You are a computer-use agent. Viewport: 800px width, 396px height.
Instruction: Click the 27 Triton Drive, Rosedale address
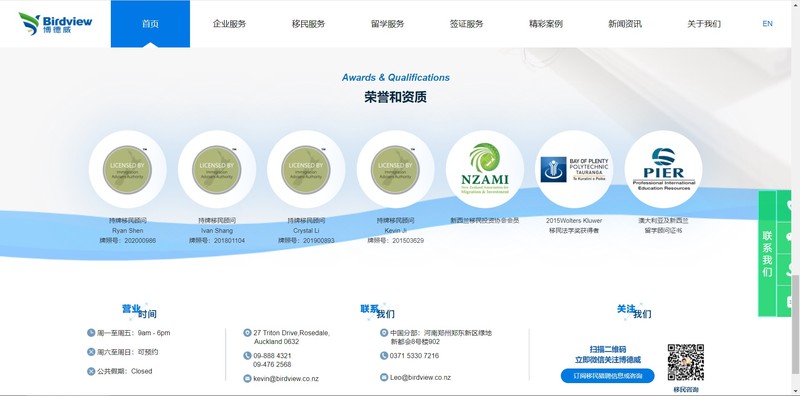[291, 337]
